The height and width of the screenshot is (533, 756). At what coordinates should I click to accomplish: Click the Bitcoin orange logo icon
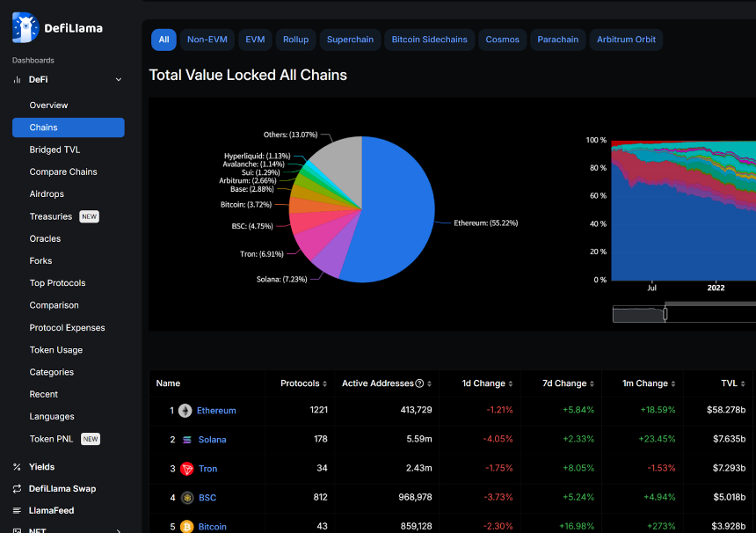click(x=187, y=526)
